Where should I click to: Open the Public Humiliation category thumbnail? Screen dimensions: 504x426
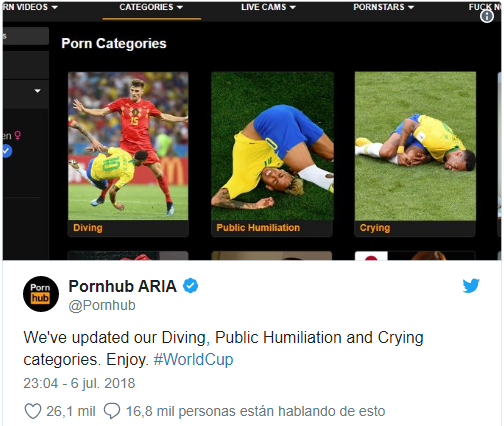(x=272, y=146)
